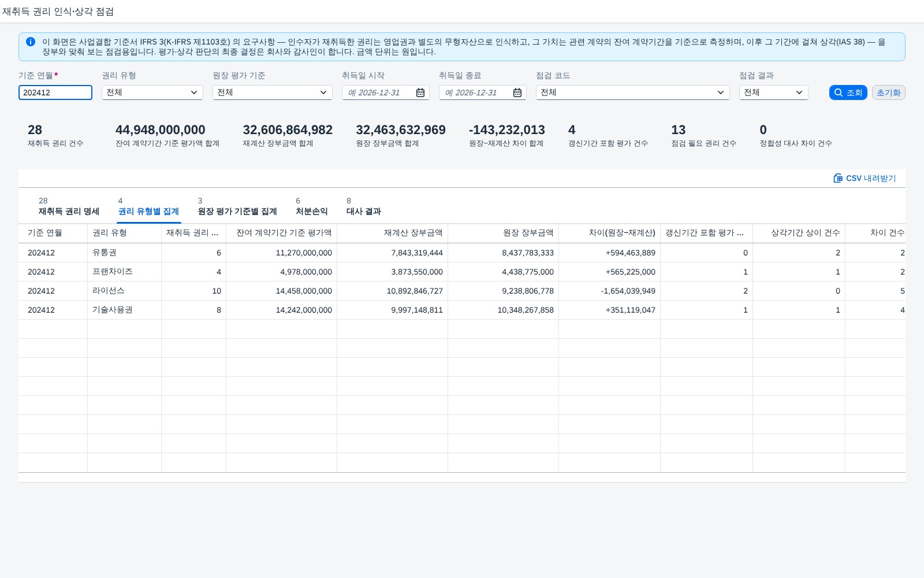The width and height of the screenshot is (924, 578).
Task: Click the CSV 내려받기 download icon
Action: click(838, 178)
